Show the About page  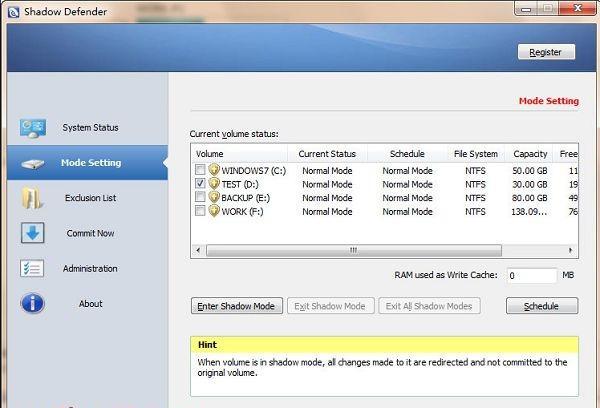[87, 304]
